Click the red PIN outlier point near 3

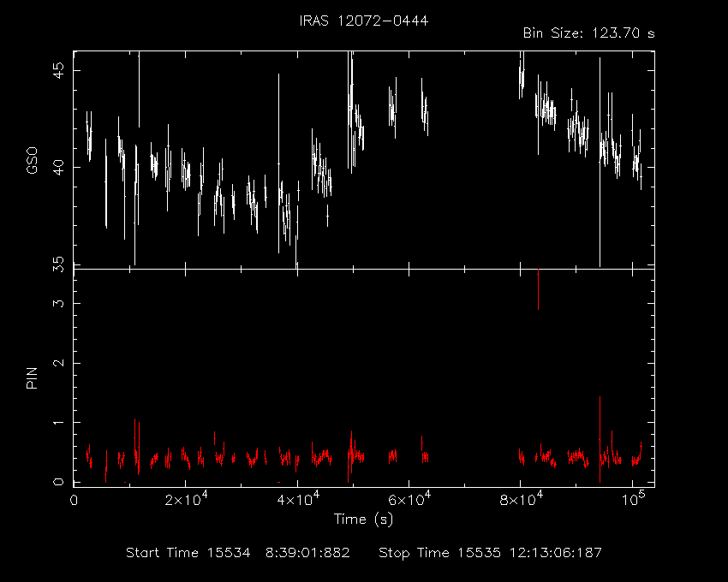tap(538, 289)
